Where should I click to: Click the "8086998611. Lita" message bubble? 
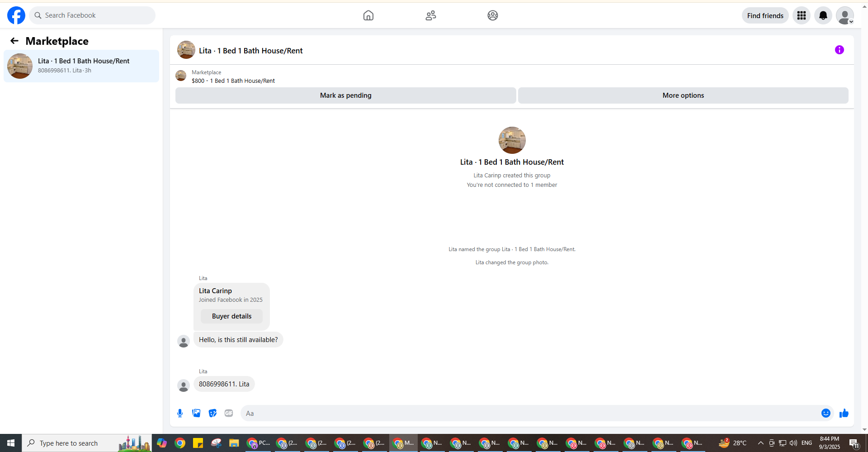(x=224, y=384)
